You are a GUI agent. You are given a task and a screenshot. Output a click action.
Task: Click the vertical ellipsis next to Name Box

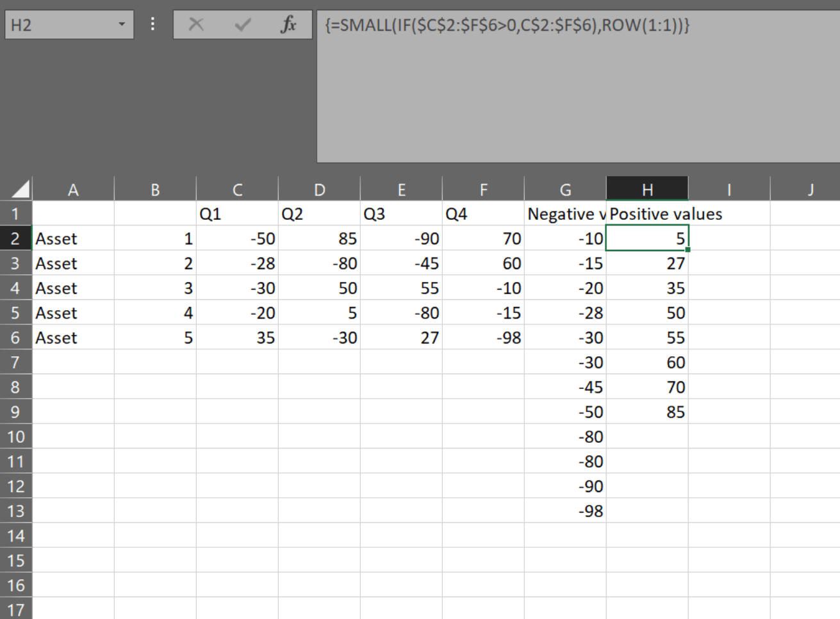(x=152, y=24)
